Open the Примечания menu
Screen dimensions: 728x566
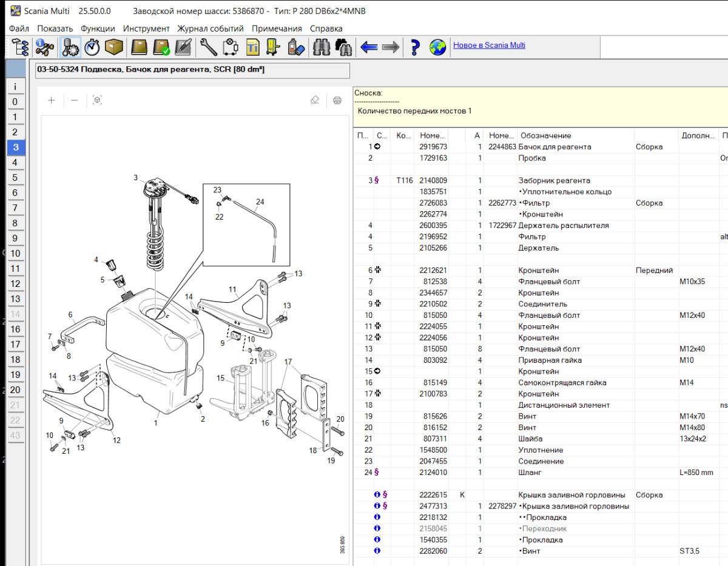pyautogui.click(x=277, y=29)
